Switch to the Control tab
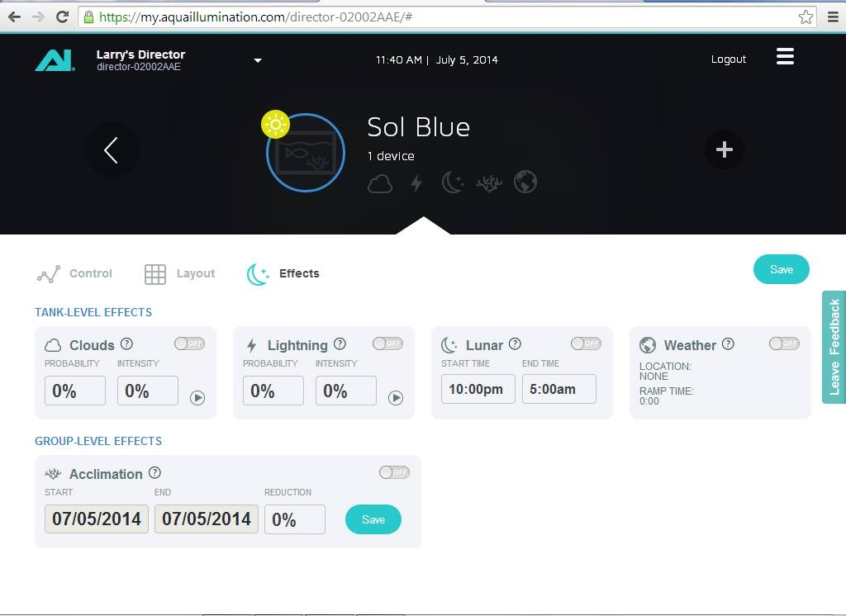The width and height of the screenshot is (846, 616). 74,273
